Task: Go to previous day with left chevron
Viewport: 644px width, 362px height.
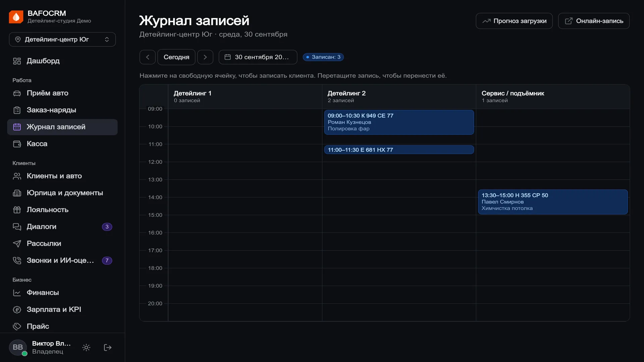Action: [148, 57]
